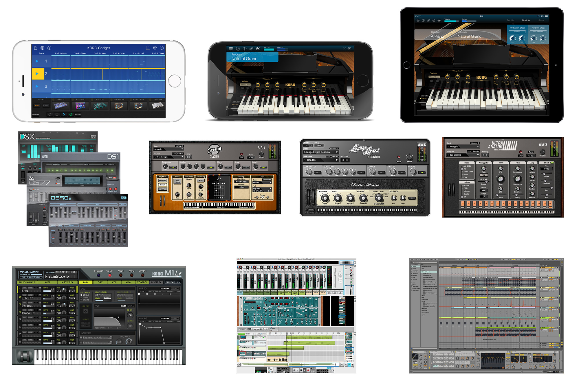
Task: Open the Manage menu in Strum Session
Action: [x=179, y=146]
